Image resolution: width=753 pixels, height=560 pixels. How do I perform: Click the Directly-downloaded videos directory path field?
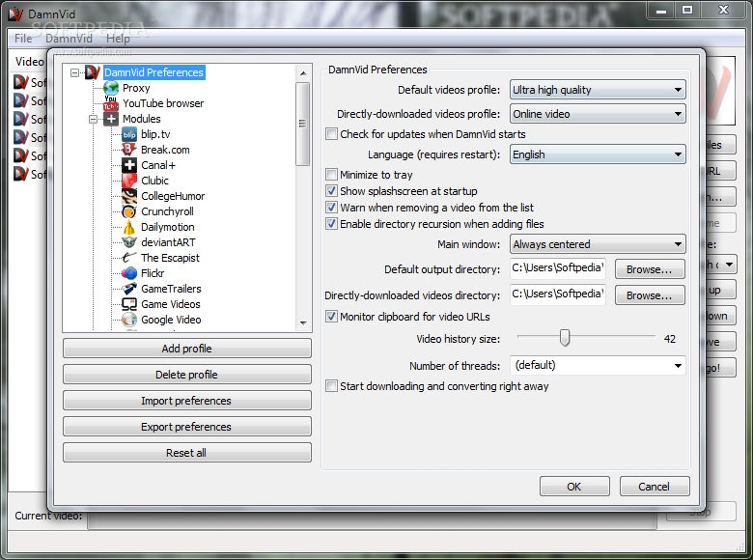[558, 294]
